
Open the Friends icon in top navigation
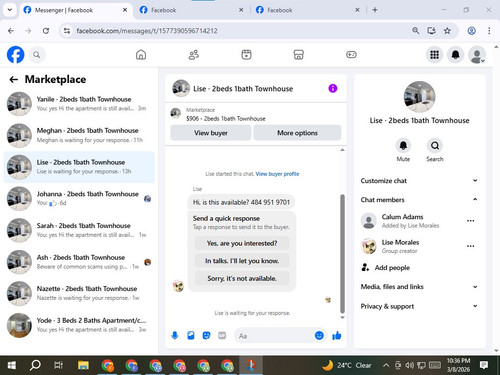[194, 55]
